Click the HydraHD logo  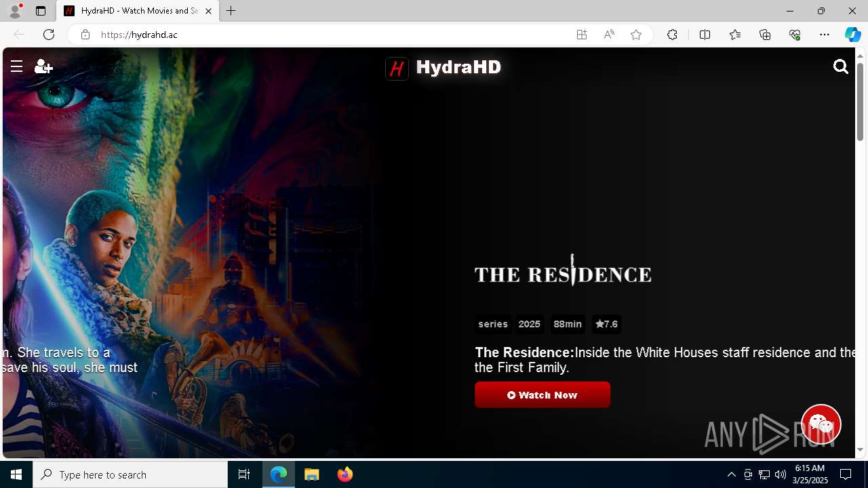coord(443,68)
